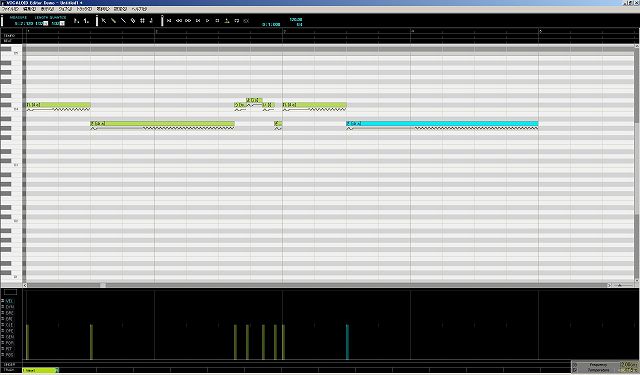The image size is (640, 375).
Task: Click the single note icon after the grid
Action: [151, 20]
